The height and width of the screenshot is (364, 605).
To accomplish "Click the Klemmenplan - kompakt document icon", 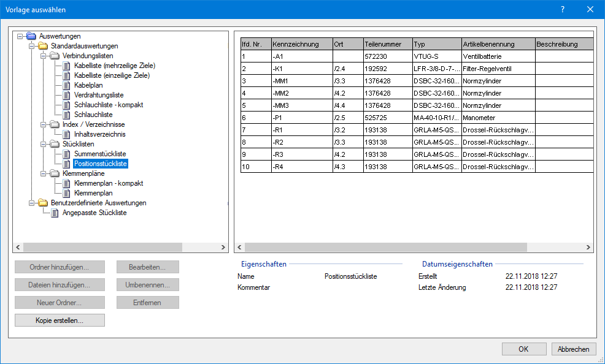I will tap(67, 183).
